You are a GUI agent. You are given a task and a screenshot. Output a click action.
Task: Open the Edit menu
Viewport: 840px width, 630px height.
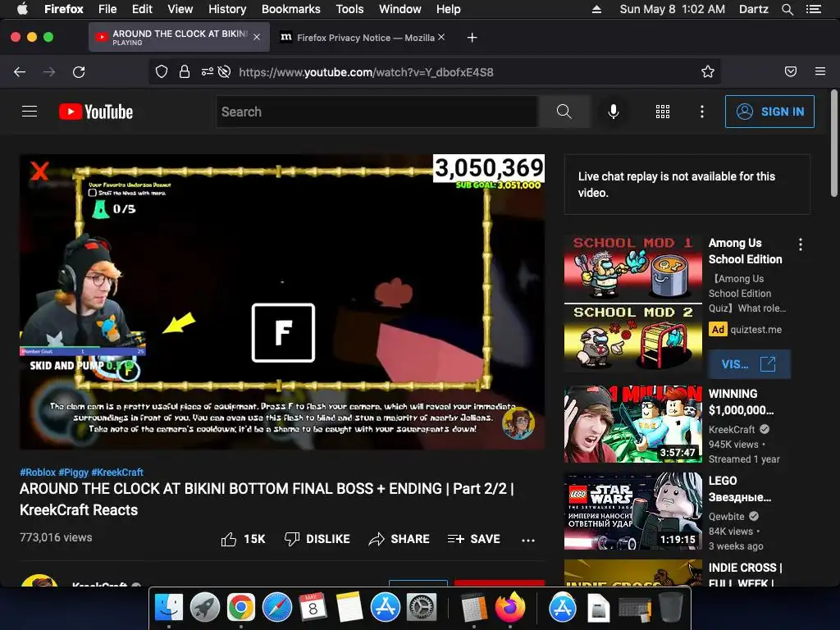point(142,9)
